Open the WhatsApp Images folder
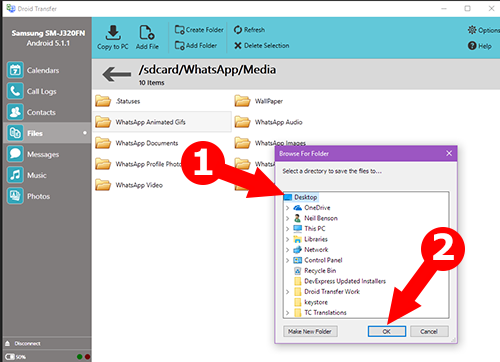Screen dimensions: 500x362 pos(270,143)
